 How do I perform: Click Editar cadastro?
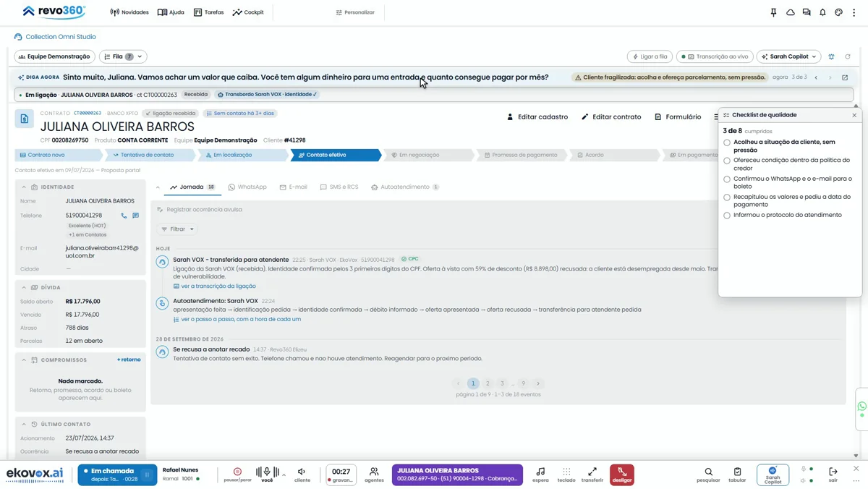tap(537, 117)
